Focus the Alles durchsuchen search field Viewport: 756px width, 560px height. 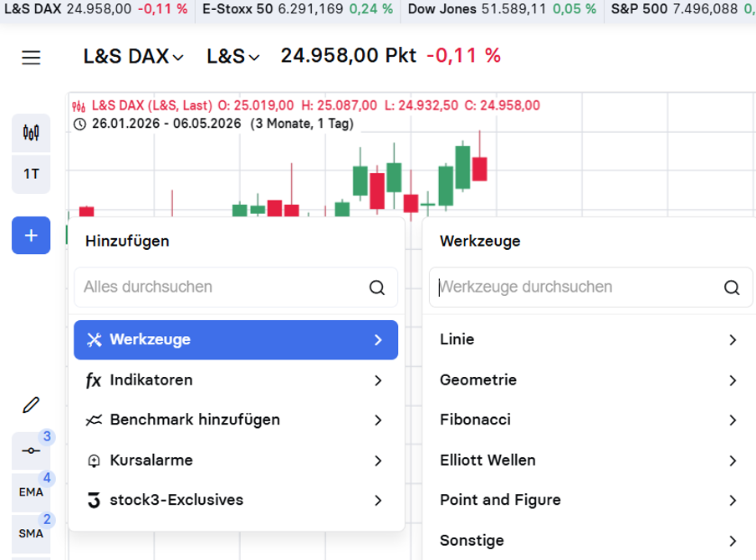point(236,288)
